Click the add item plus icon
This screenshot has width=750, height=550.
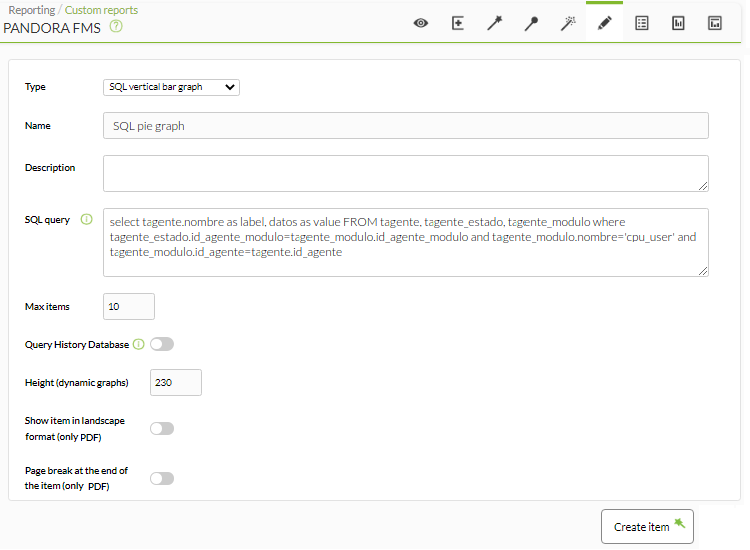(x=458, y=23)
